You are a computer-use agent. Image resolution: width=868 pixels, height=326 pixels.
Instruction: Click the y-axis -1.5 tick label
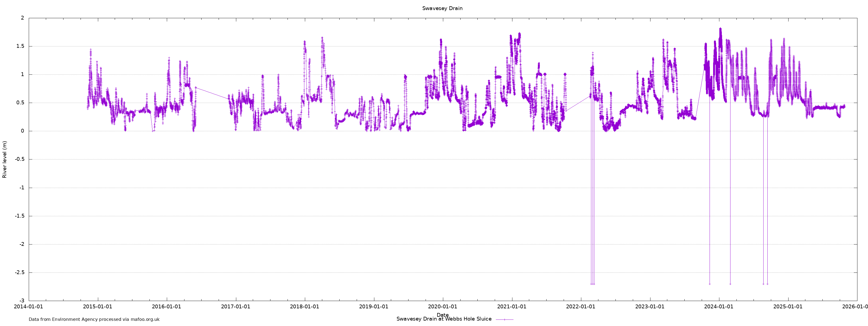(20, 216)
